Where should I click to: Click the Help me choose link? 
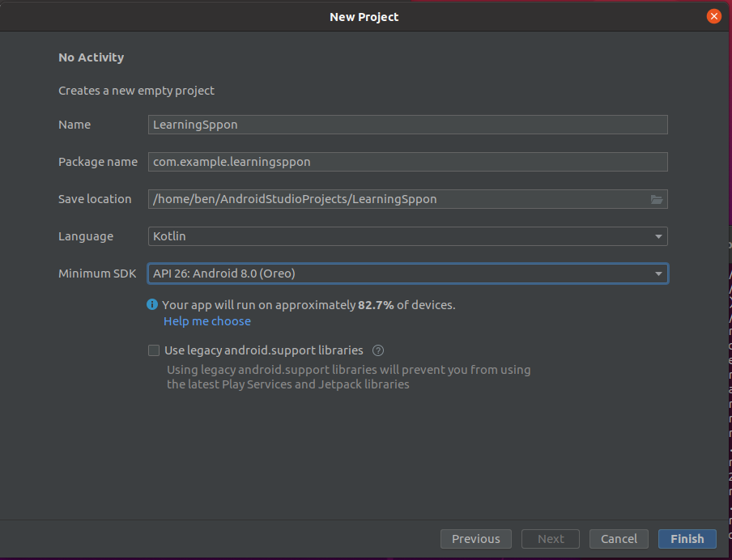pyautogui.click(x=206, y=321)
